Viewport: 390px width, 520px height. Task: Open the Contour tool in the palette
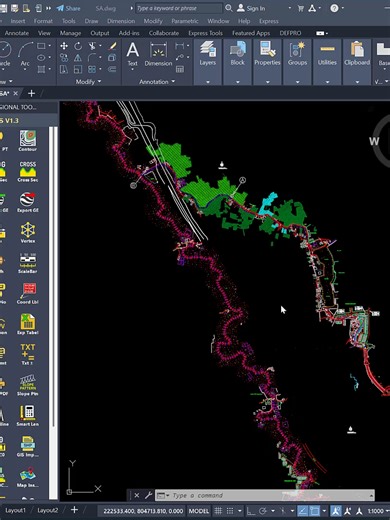pos(28,141)
